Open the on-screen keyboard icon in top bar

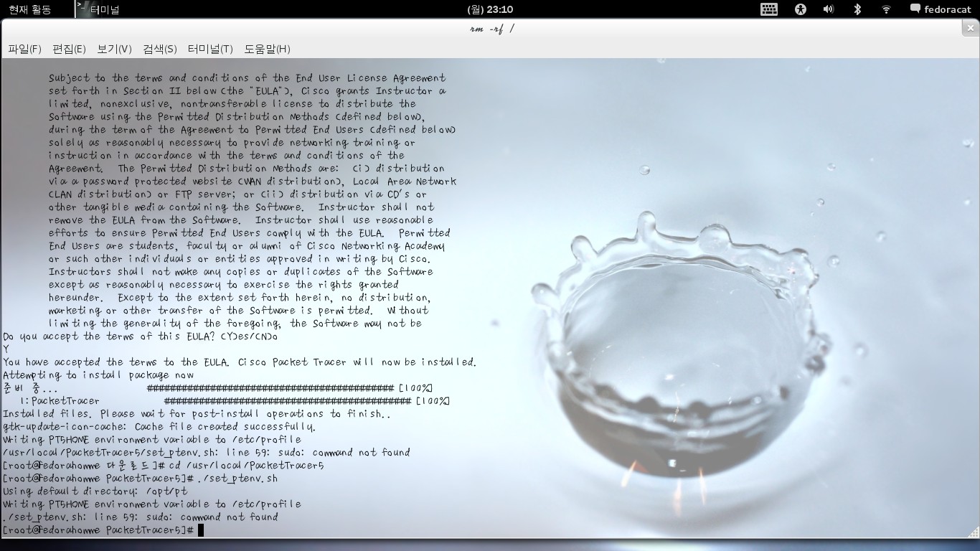[768, 9]
